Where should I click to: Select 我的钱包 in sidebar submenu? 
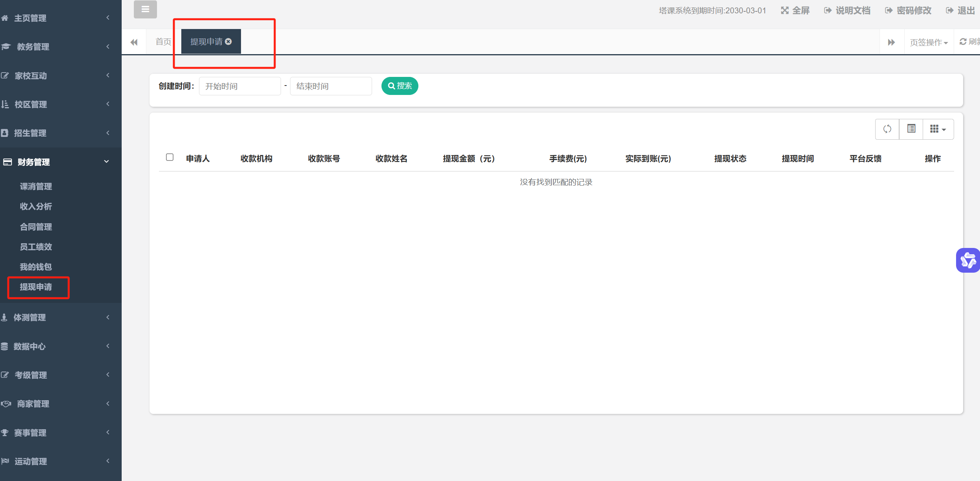[36, 267]
